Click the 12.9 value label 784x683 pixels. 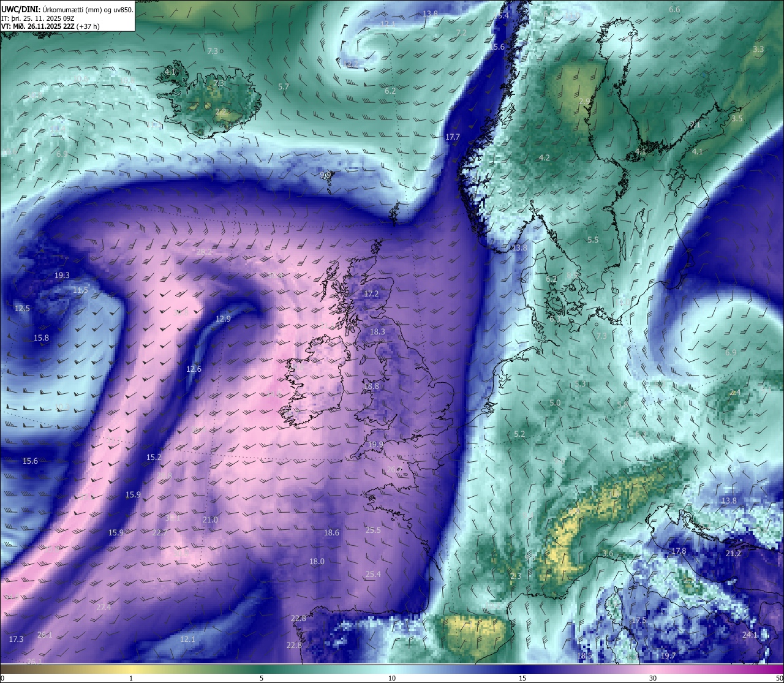tap(223, 319)
